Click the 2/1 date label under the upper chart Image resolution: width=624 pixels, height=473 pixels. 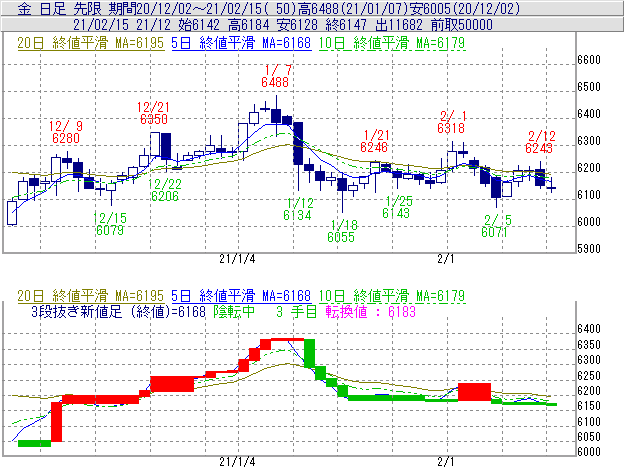pyautogui.click(x=446, y=259)
